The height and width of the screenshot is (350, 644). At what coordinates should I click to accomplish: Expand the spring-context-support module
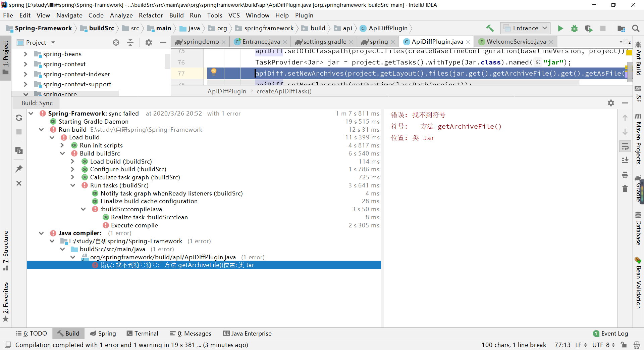pos(25,84)
